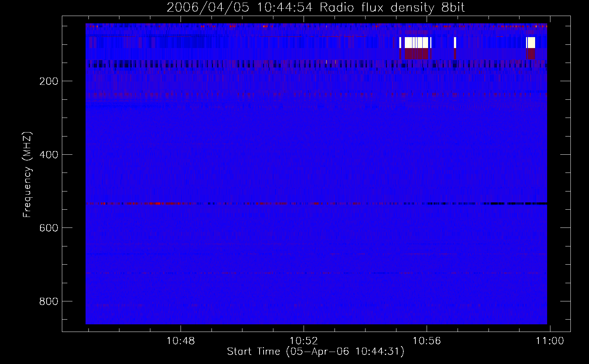This screenshot has width=589, height=364.
Task: Click the 200 frequency tick label
Action: [x=49, y=81]
